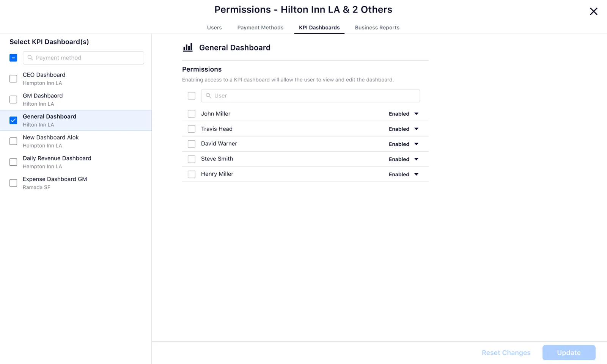Check the New Dashboard Alok checkbox
Viewport: 607px width, 364px height.
[13, 141]
